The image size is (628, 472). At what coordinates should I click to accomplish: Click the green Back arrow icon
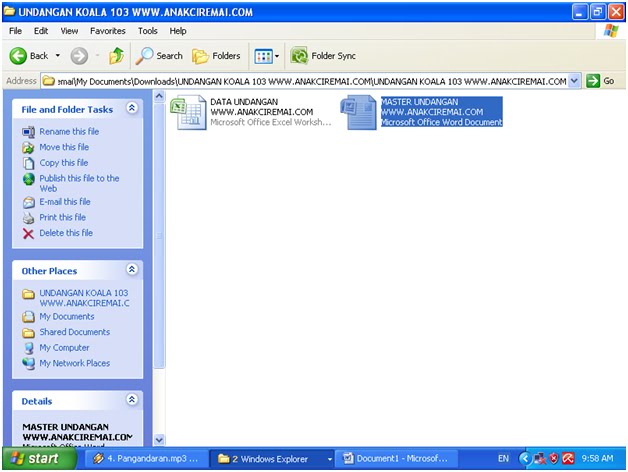tap(18, 56)
